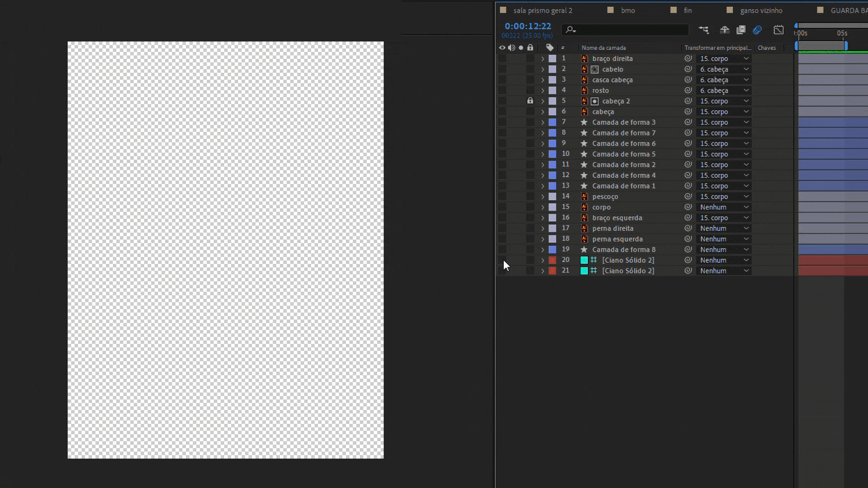The width and height of the screenshot is (868, 488).
Task: Expand the rosto layer properties
Action: [542, 90]
